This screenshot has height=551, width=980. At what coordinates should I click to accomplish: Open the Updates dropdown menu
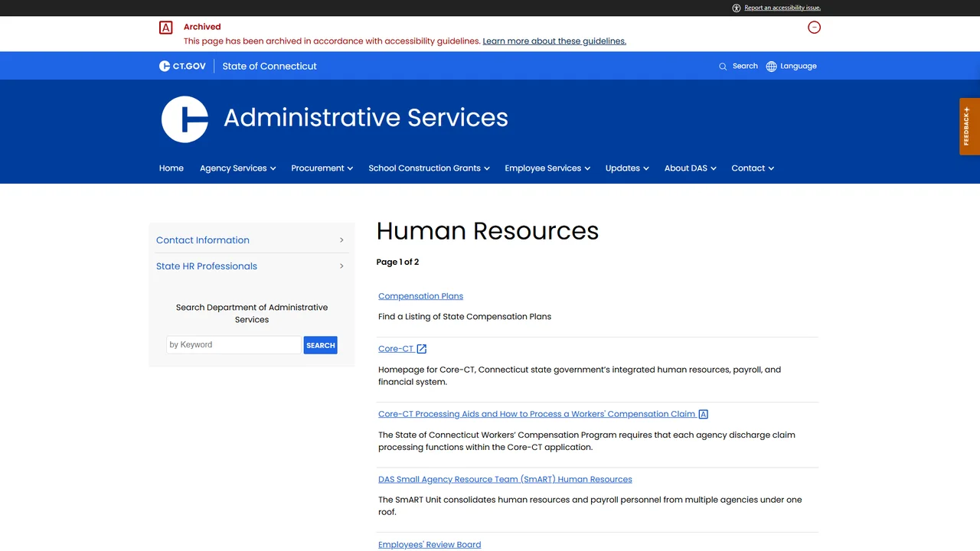pyautogui.click(x=627, y=168)
